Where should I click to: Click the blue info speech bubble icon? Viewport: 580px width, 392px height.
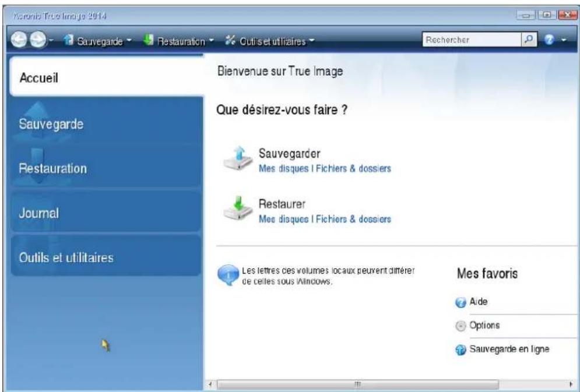pos(229,276)
